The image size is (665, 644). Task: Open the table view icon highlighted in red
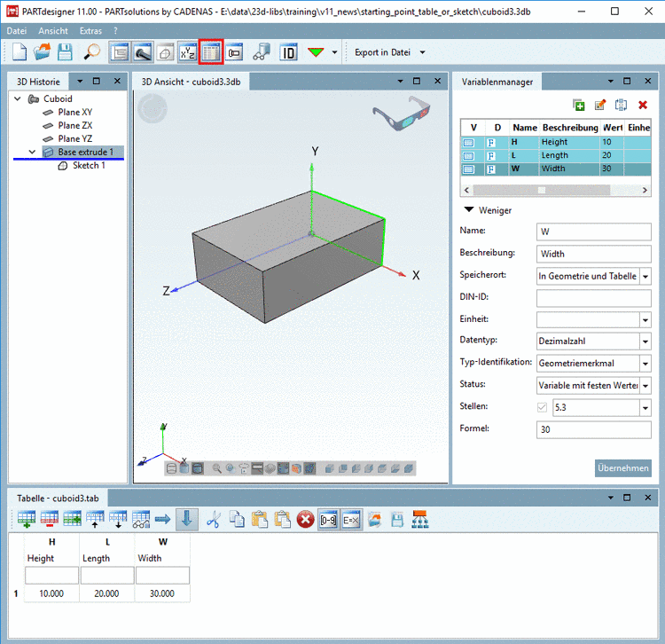[x=210, y=52]
